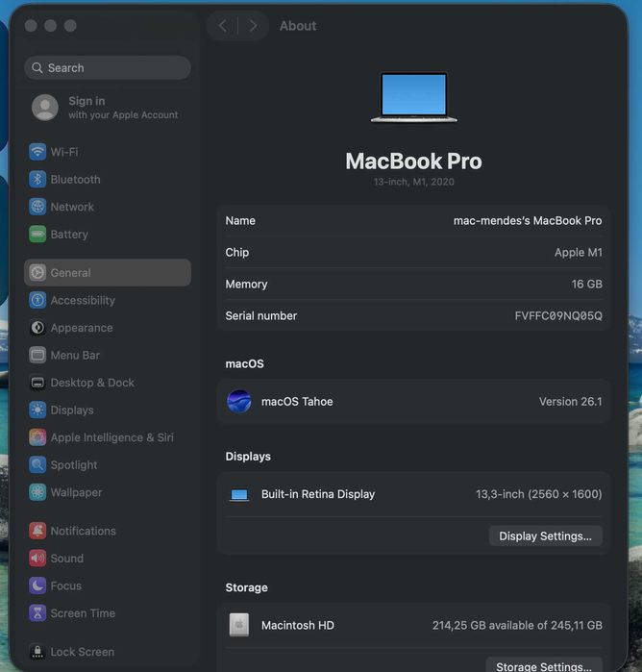Click the macOS Tahoe logo icon
Viewport: 642px width, 672px height.
tap(239, 401)
